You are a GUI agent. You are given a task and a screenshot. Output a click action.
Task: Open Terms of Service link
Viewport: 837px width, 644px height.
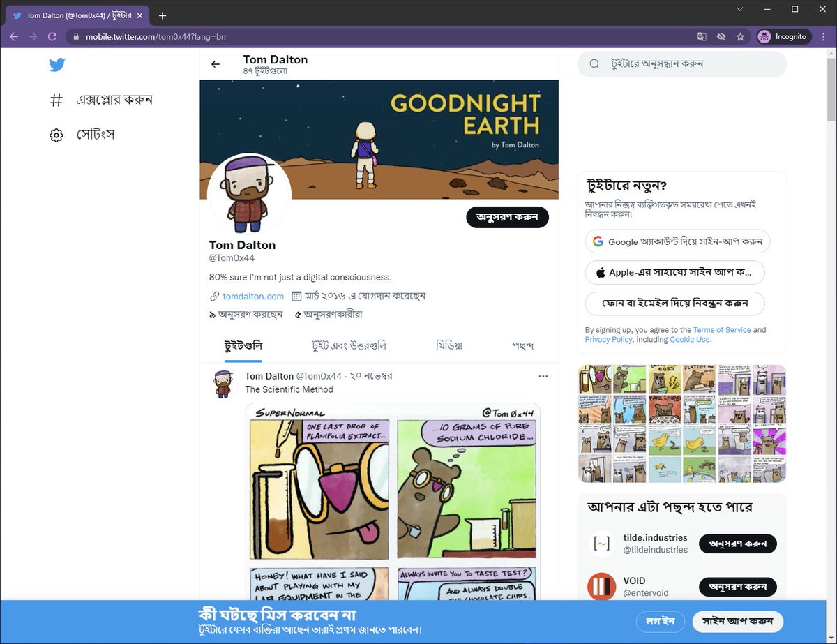coord(722,330)
